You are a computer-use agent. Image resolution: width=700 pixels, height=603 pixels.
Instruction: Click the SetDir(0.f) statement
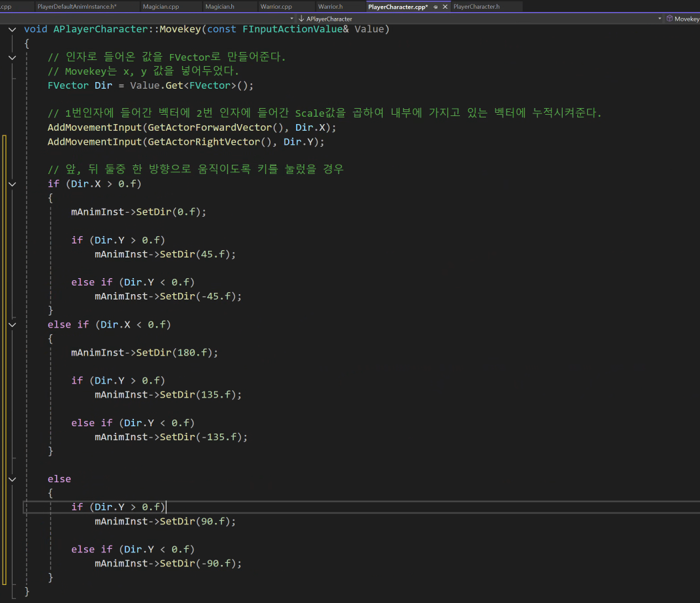pos(139,212)
